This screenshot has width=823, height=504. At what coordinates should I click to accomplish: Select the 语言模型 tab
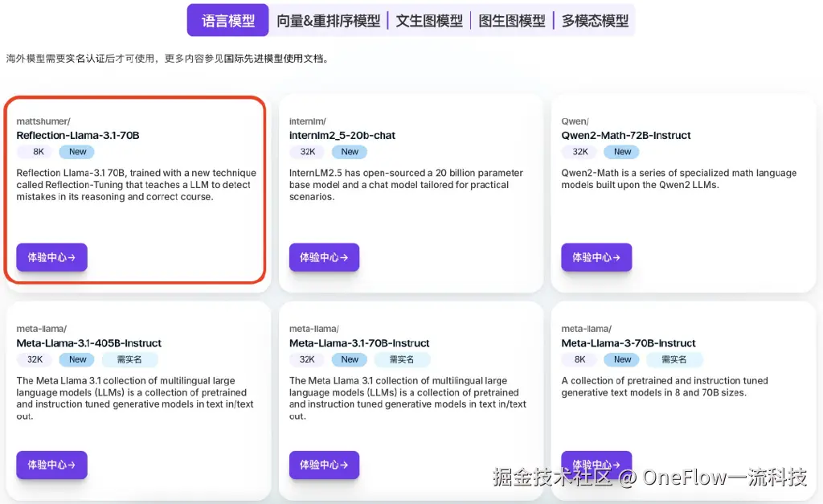tap(227, 20)
